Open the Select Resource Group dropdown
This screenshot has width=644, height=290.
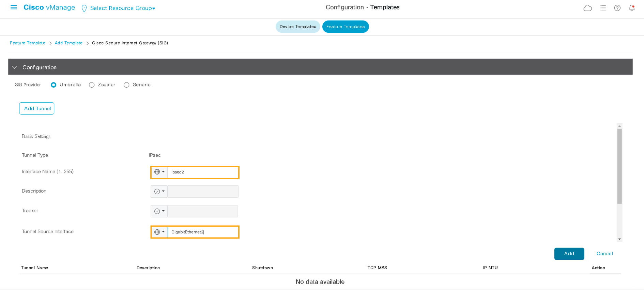[x=123, y=8]
